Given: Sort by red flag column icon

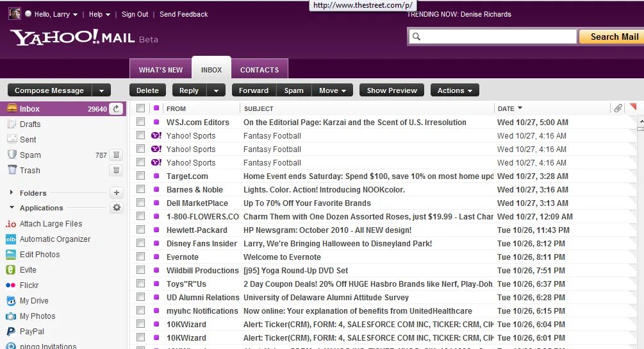Looking at the screenshot, I should (633, 107).
